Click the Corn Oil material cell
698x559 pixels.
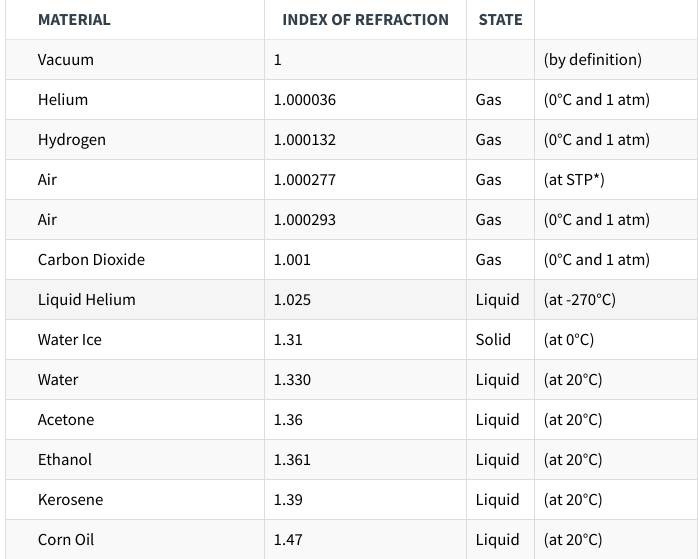pos(66,539)
